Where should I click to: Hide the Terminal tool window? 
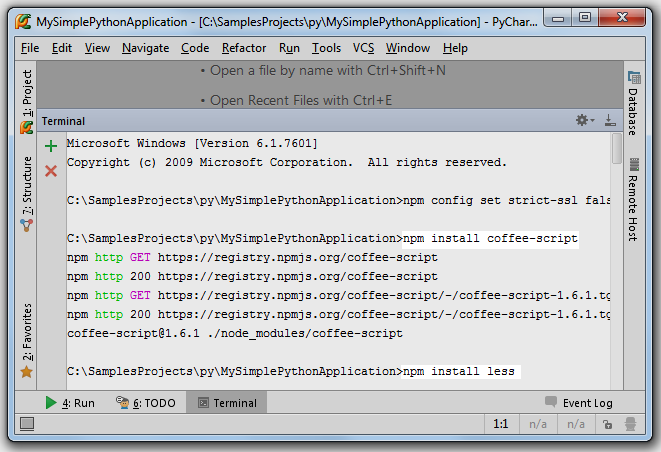pyautogui.click(x=610, y=120)
